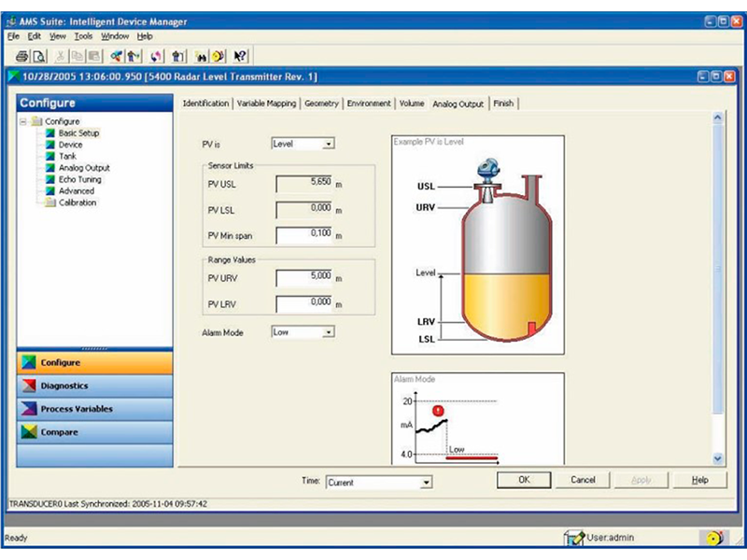Click the PV USL value field
The image size is (747, 560).
point(304,184)
